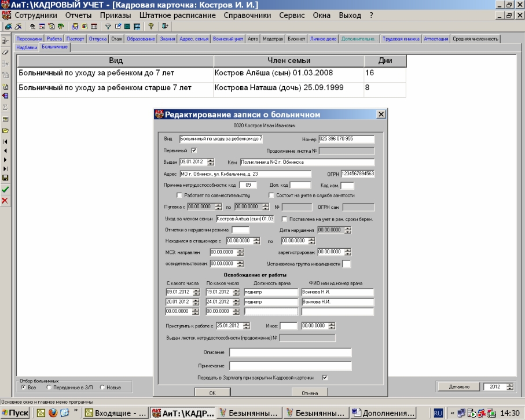
Task: Click the teal square toolbar icon
Action: [127, 27]
